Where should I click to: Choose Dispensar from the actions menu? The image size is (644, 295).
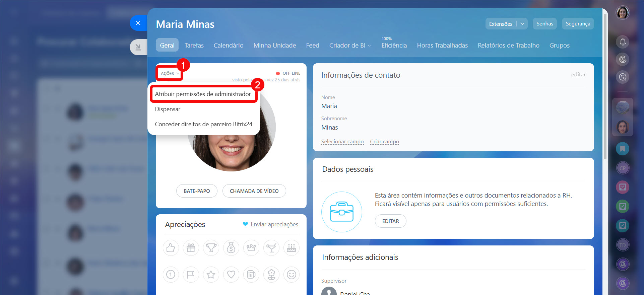[x=168, y=109]
